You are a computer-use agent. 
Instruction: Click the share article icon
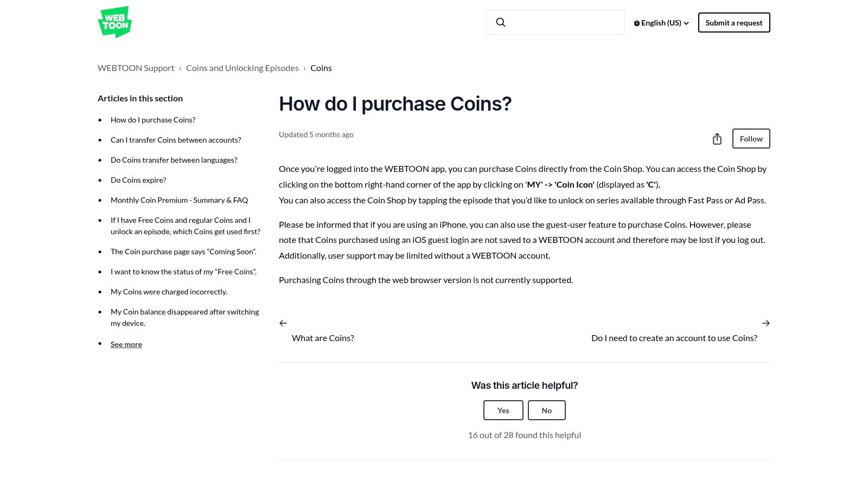pyautogui.click(x=717, y=139)
